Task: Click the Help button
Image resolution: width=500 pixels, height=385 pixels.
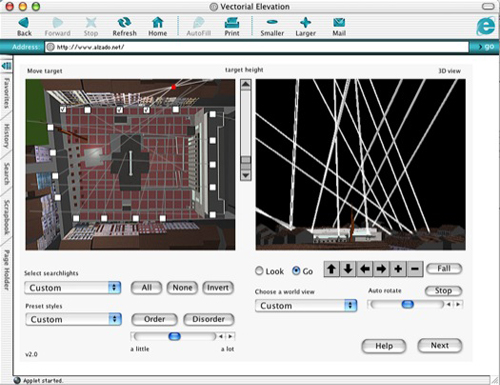Action: click(x=384, y=346)
